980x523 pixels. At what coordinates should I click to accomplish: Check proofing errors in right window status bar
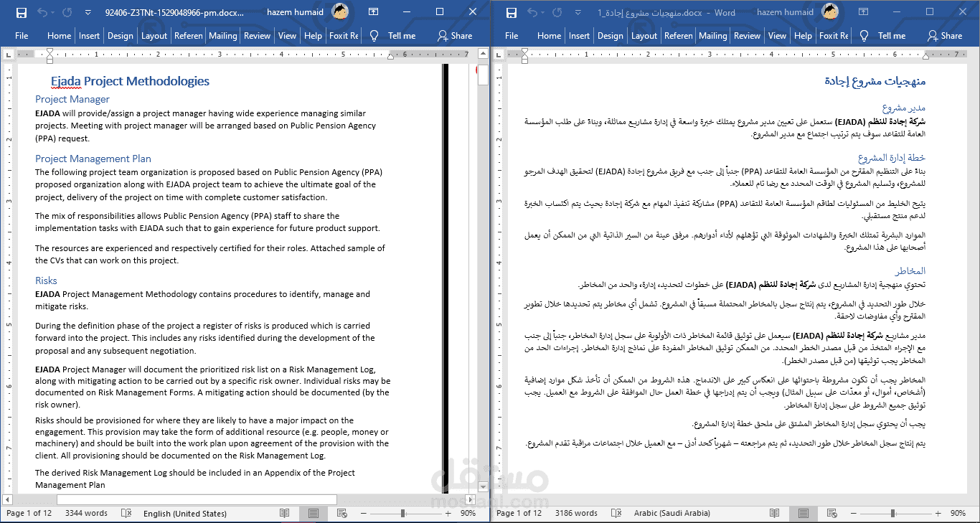616,513
